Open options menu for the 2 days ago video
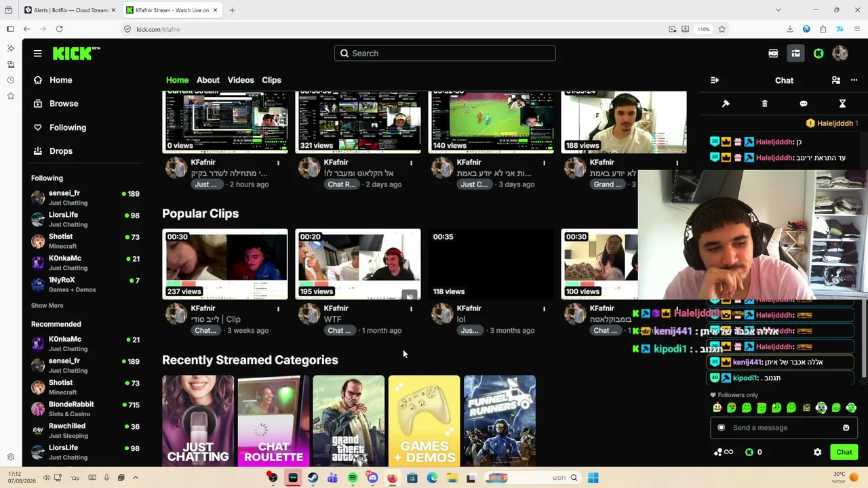 (411, 163)
